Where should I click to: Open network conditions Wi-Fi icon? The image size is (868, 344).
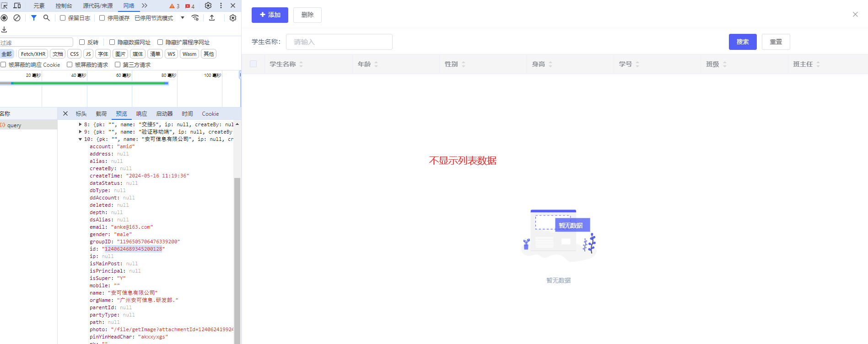[195, 18]
